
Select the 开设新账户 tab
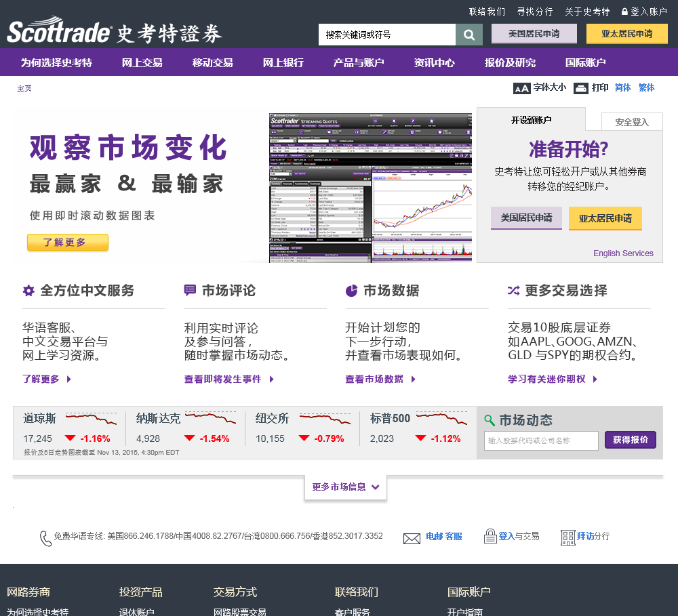point(532,120)
